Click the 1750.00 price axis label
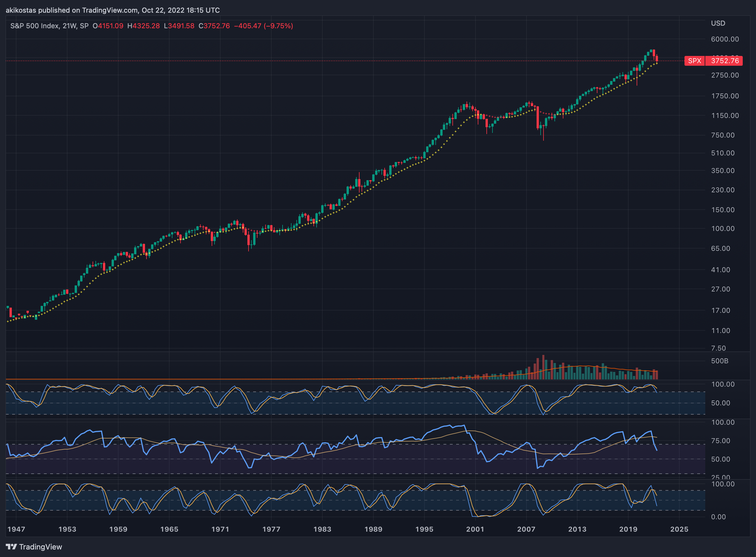The width and height of the screenshot is (756, 557). (725, 96)
